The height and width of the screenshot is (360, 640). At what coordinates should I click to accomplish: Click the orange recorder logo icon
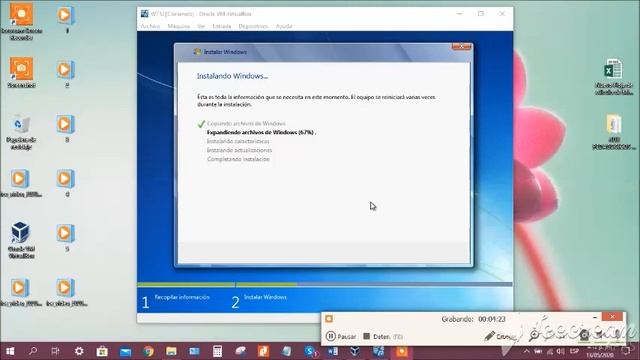(329, 319)
